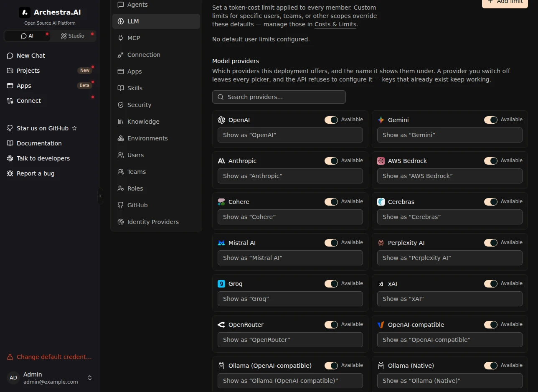The image size is (538, 392).
Task: Open the Roles settings section
Action: pos(156,188)
